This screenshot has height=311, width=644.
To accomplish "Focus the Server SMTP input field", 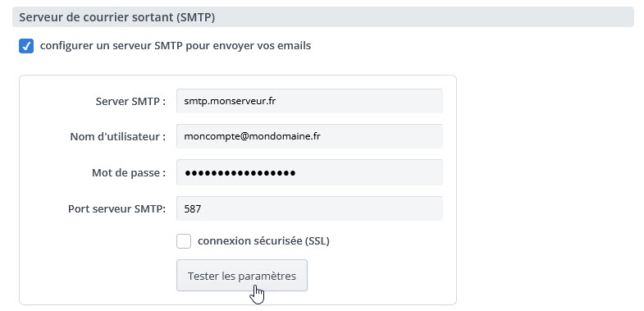I will pos(309,101).
